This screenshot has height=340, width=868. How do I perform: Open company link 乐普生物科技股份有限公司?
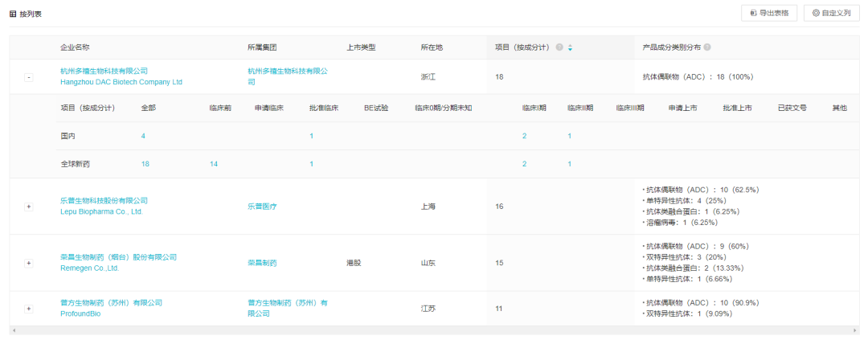(104, 201)
